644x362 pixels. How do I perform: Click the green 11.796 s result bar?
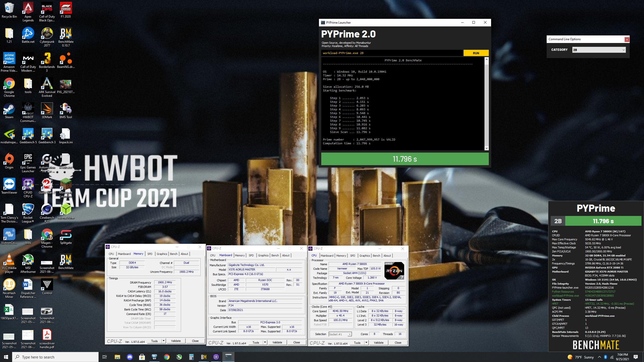(405, 159)
